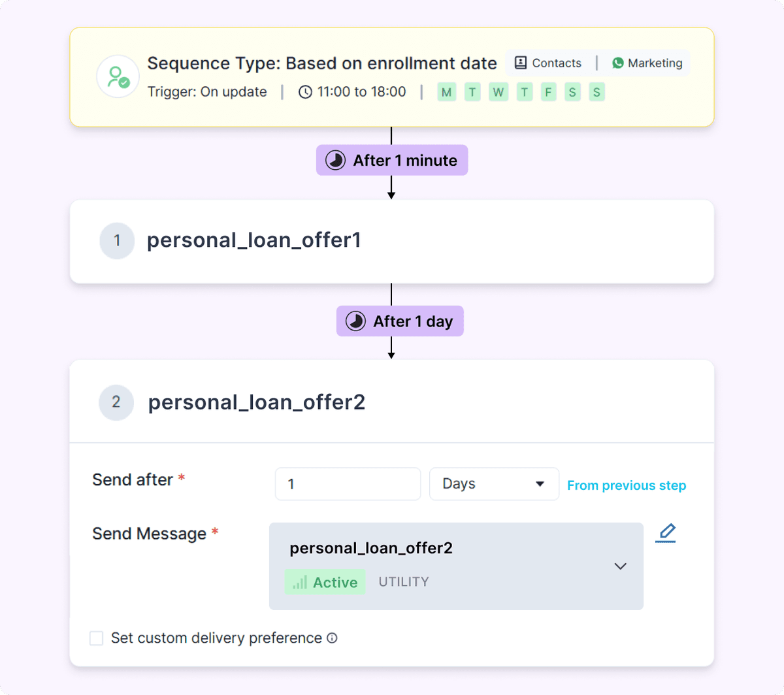Viewport: 784px width, 695px height.
Task: Click the Send after value field showing 1
Action: (348, 483)
